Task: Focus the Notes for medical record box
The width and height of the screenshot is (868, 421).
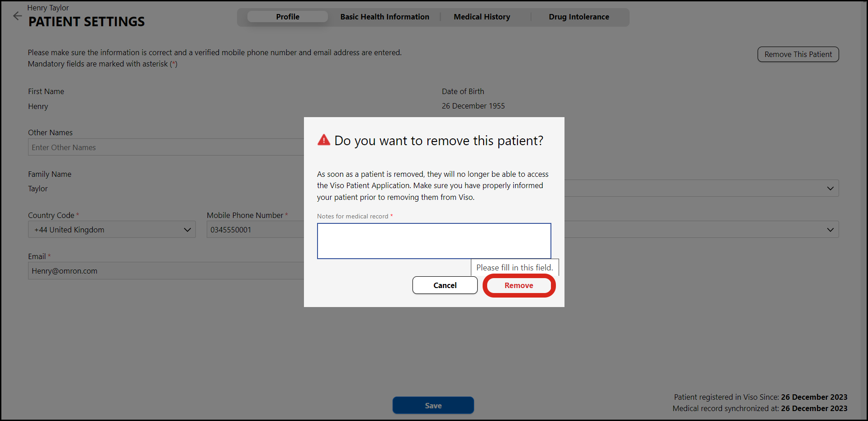Action: coord(434,241)
